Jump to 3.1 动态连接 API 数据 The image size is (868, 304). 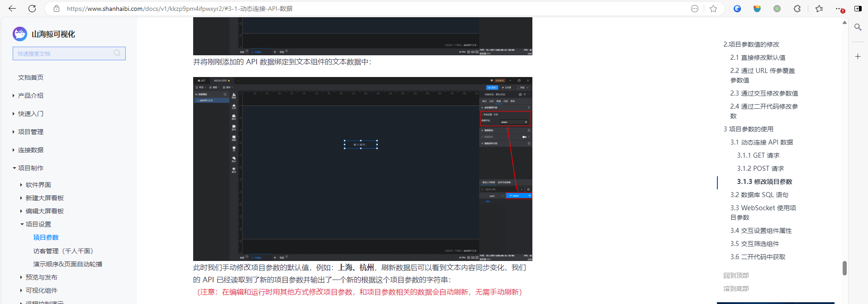pos(762,142)
